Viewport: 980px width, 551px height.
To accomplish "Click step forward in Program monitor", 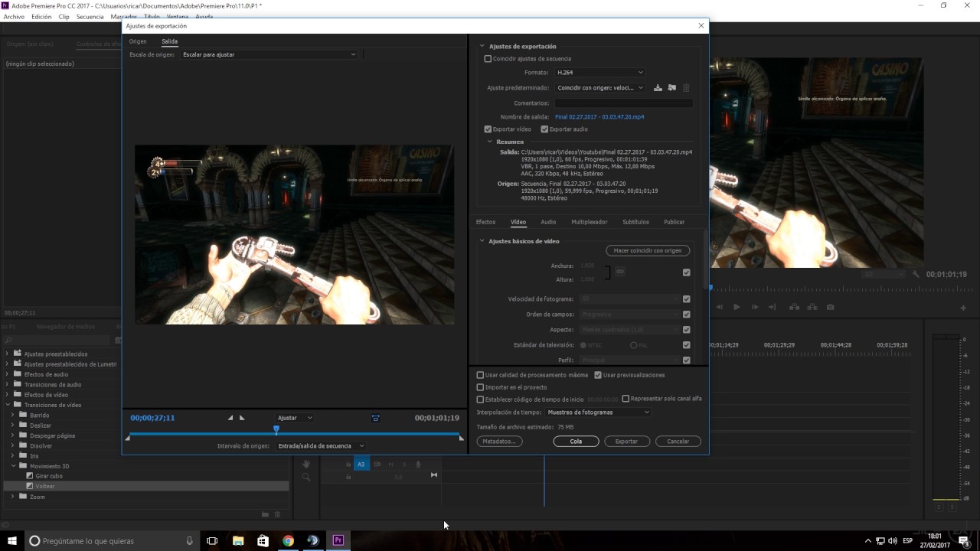I will pos(755,307).
